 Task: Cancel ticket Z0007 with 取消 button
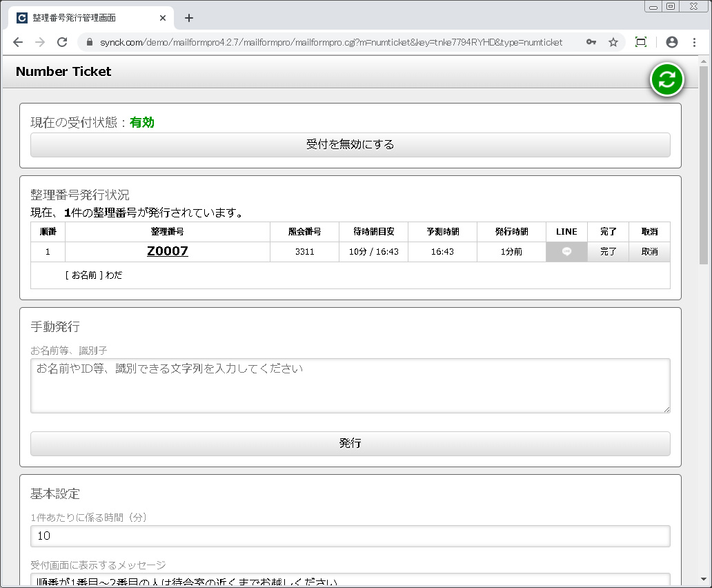click(649, 252)
